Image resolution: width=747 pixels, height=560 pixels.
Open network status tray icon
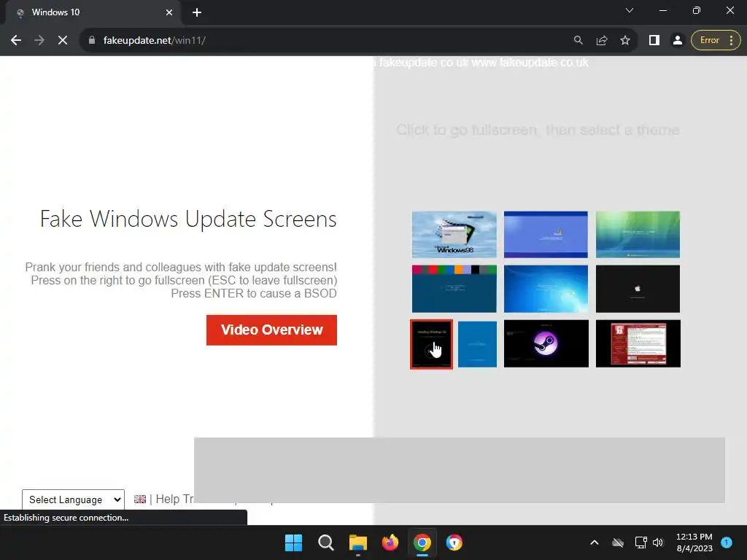coord(640,542)
